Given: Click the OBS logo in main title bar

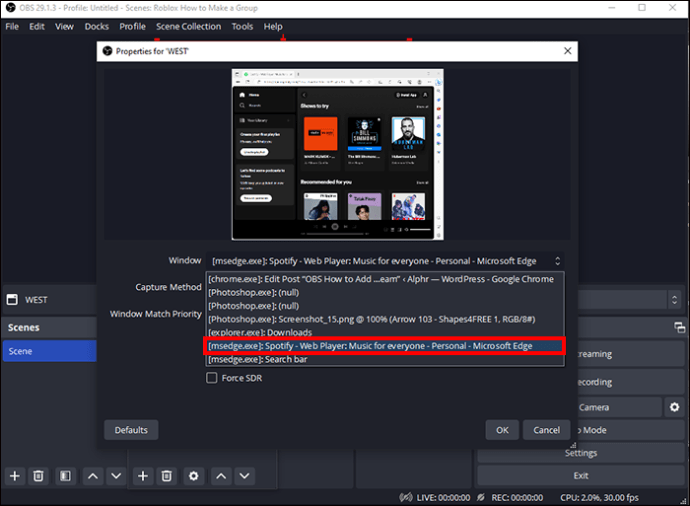Looking at the screenshot, I should coord(11,8).
